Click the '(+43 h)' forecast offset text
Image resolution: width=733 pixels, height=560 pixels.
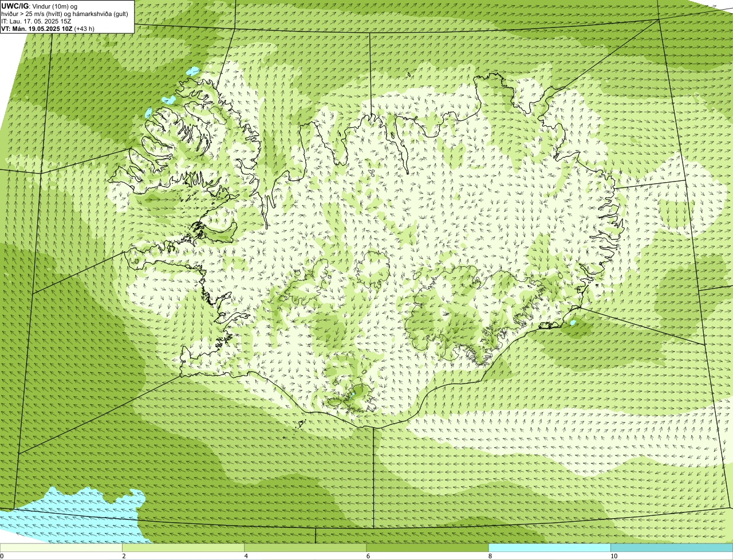[84, 28]
